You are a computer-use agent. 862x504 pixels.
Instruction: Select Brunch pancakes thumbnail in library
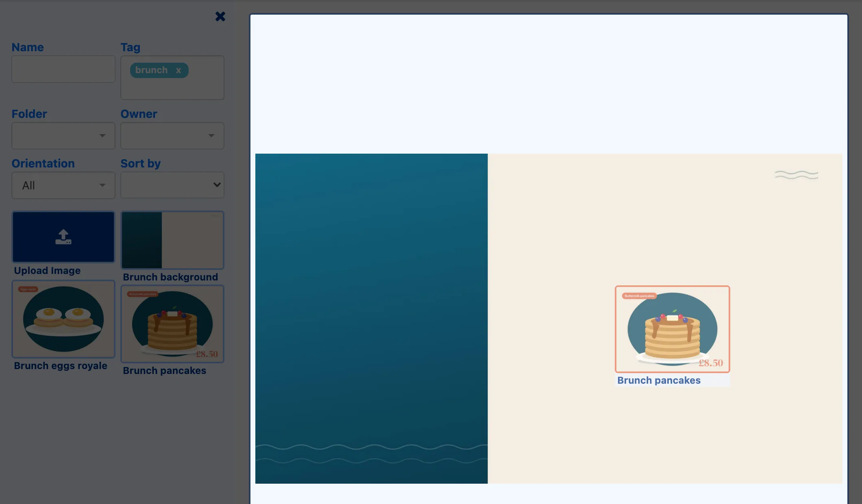point(172,324)
